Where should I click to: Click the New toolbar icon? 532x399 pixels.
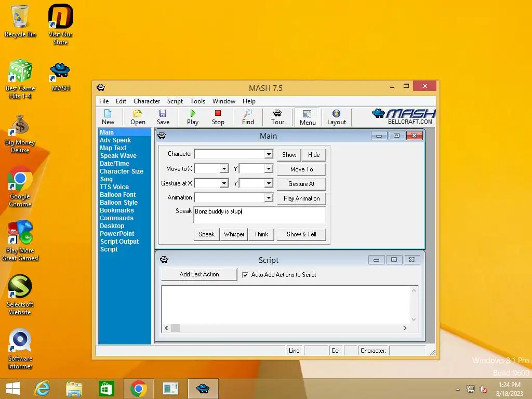108,117
